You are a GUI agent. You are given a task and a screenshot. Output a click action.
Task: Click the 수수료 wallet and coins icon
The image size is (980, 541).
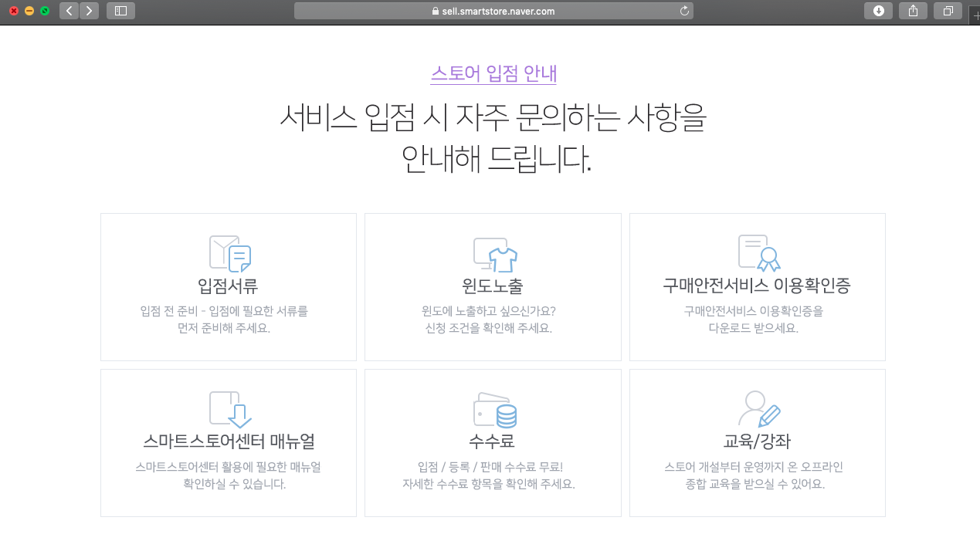(495, 411)
